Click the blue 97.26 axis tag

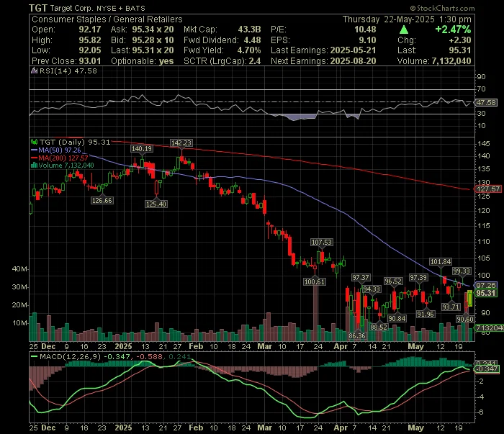pyautogui.click(x=486, y=285)
